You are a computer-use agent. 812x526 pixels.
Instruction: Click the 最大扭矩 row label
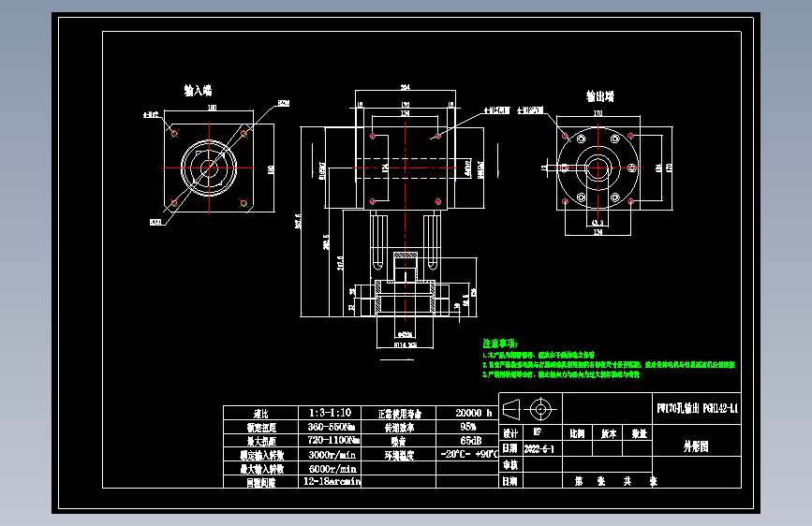pyautogui.click(x=261, y=441)
